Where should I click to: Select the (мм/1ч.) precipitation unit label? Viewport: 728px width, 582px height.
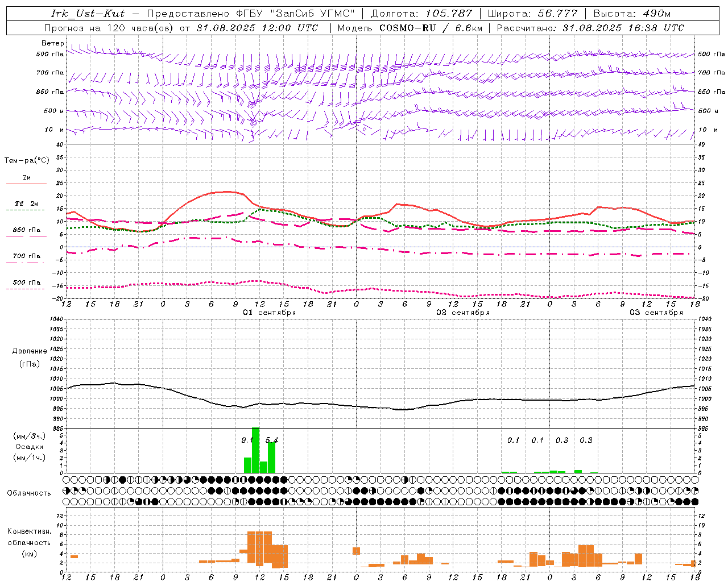click(29, 458)
